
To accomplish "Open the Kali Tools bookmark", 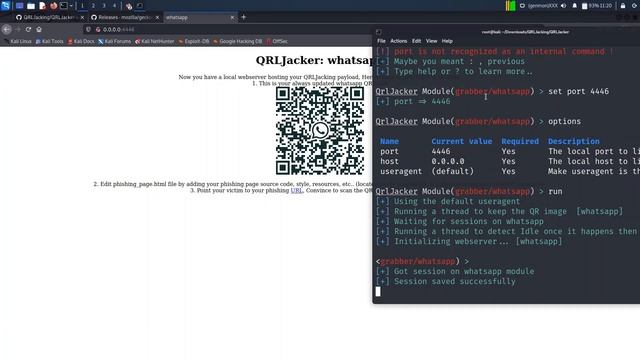I will click(50, 41).
